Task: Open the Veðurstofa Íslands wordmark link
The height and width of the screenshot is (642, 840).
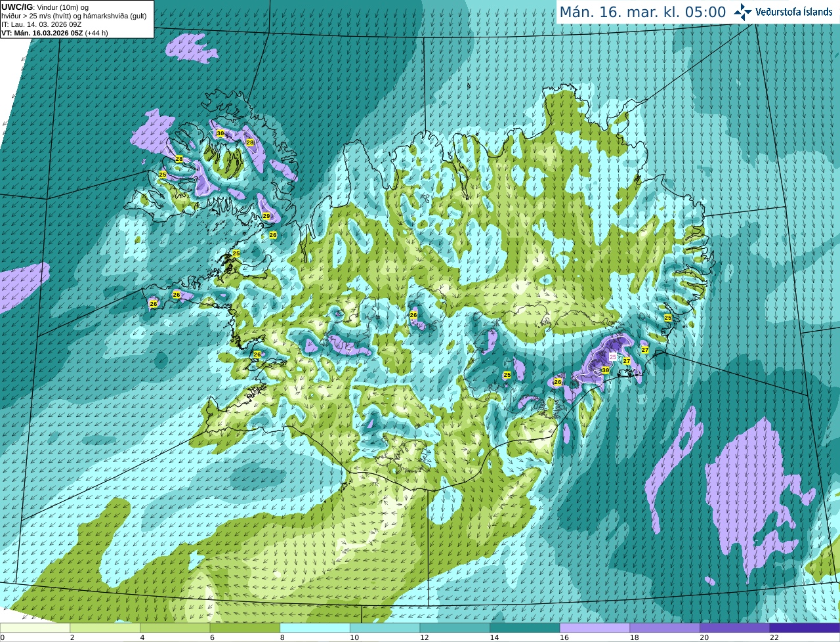Action: pos(793,12)
